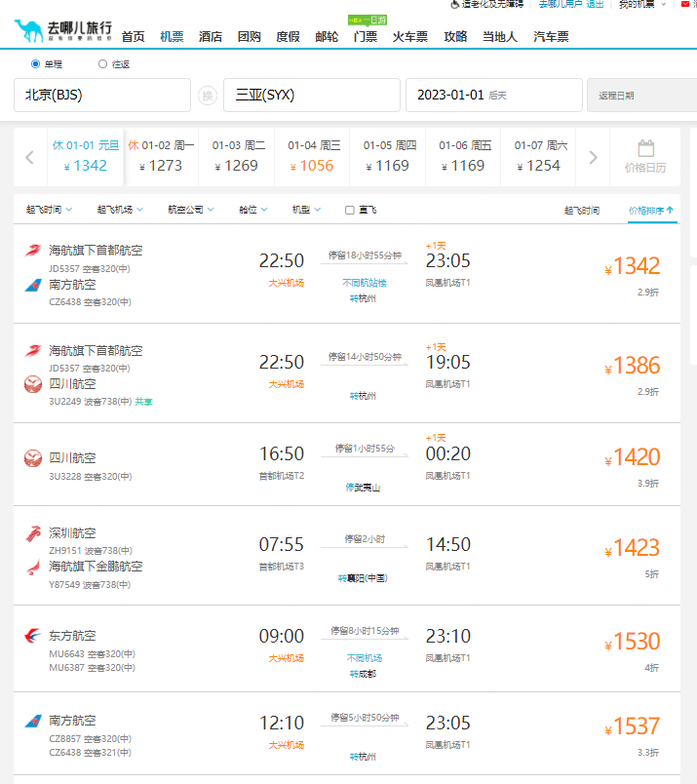Click China Southern logo in ¥1342 flight
This screenshot has width=697, height=784.
[x=33, y=285]
